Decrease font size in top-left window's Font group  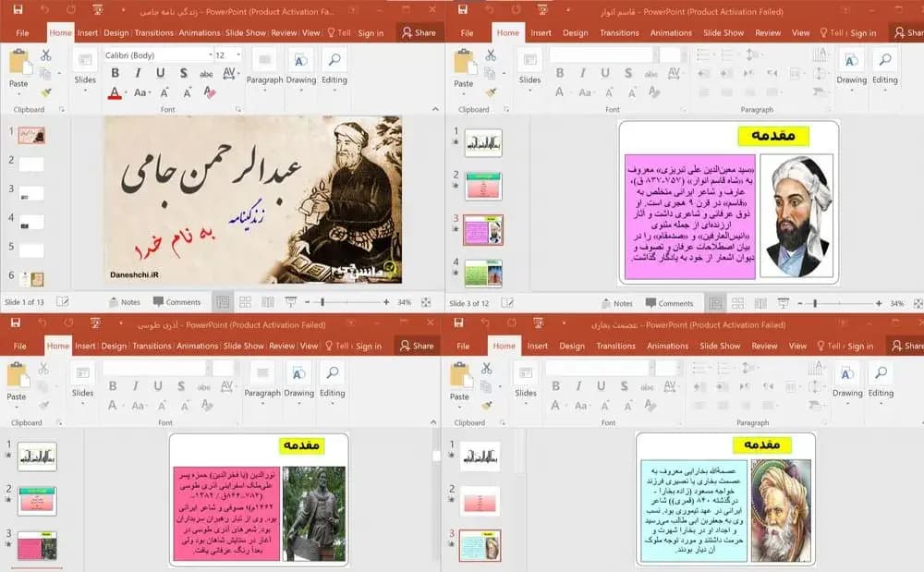click(187, 92)
